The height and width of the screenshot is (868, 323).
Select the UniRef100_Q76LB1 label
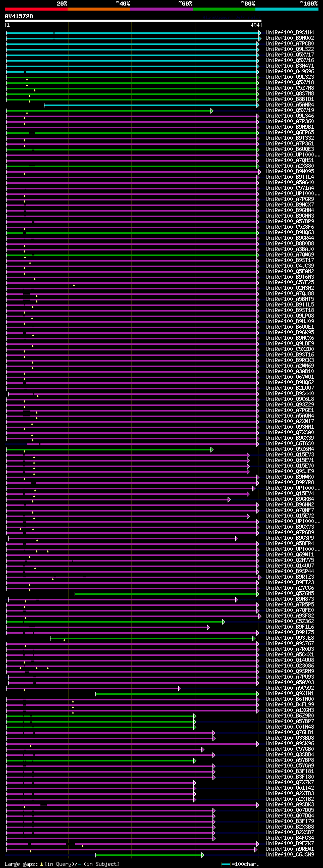[x=290, y=732]
